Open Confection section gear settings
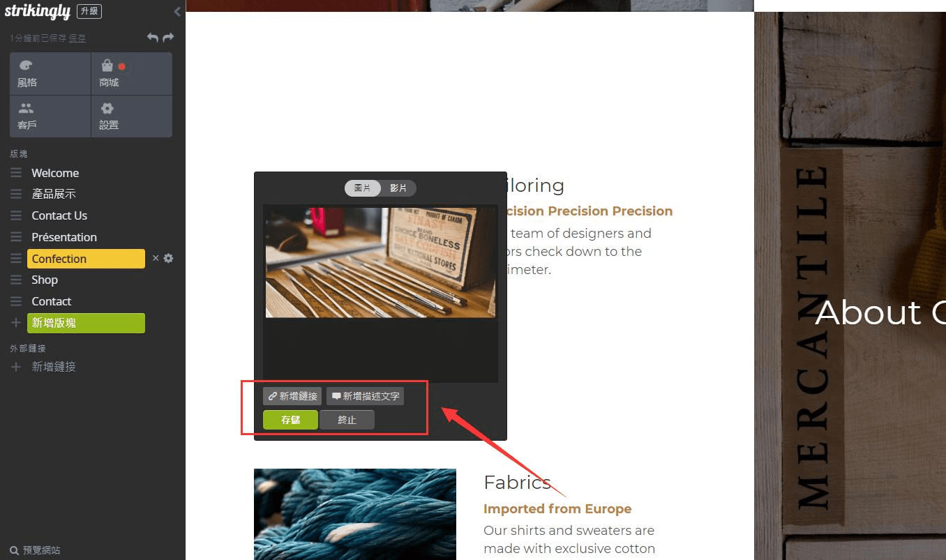This screenshot has height=560, width=946. click(168, 258)
